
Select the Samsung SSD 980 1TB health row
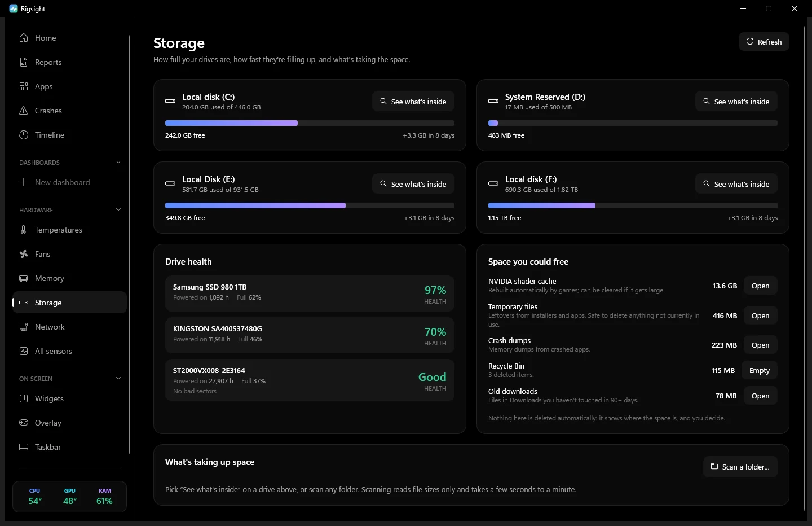[310, 293]
